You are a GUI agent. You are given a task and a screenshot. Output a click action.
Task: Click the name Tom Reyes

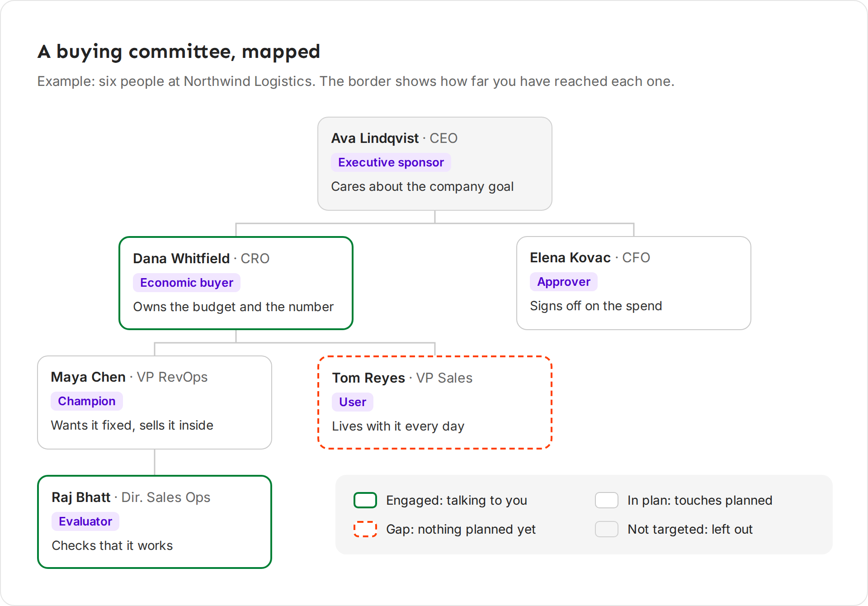[x=368, y=378]
